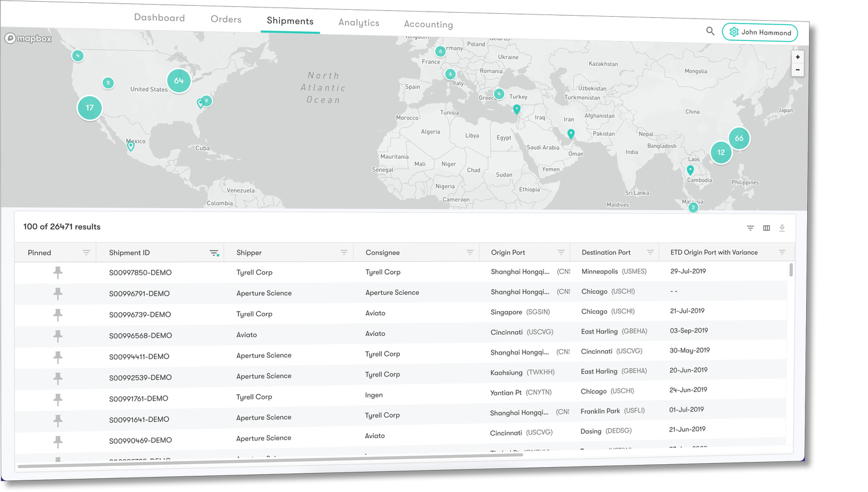Open the Destination Port column filter
Viewport: 868px width, 492px height.
(650, 252)
